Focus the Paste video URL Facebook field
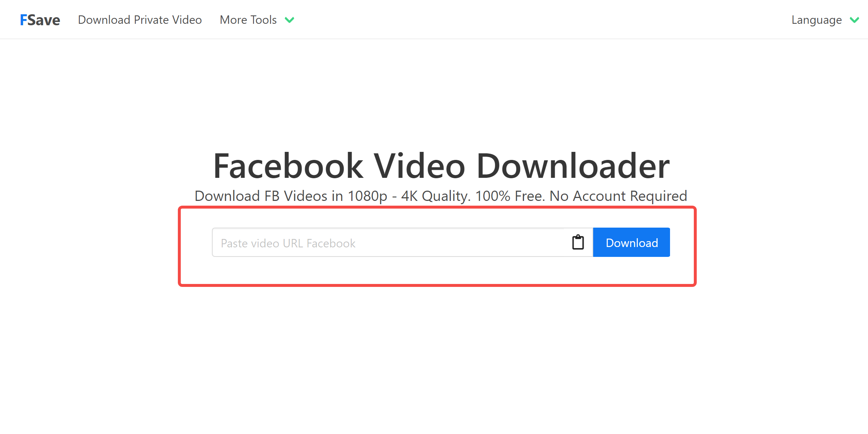This screenshot has height=434, width=868. (x=388, y=243)
